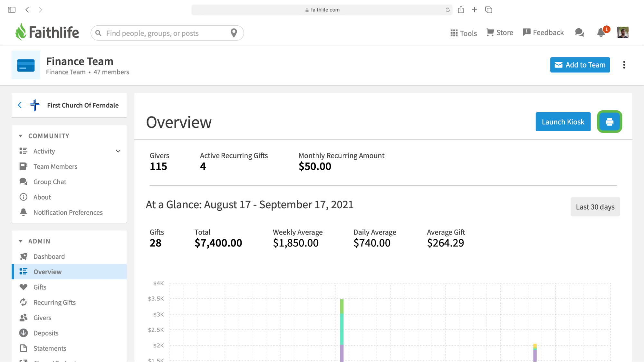Click the $7,400.00 total value
644x362 pixels.
point(218,243)
